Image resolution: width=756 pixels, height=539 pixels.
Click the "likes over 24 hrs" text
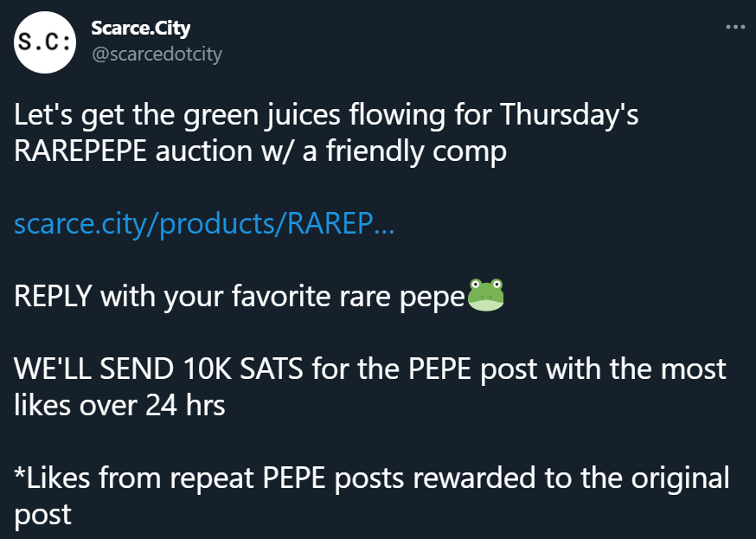[119, 405]
